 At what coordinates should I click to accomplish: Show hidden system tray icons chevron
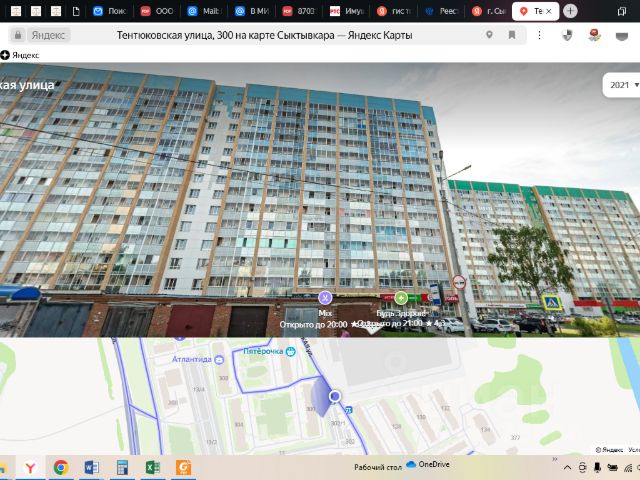[568, 468]
